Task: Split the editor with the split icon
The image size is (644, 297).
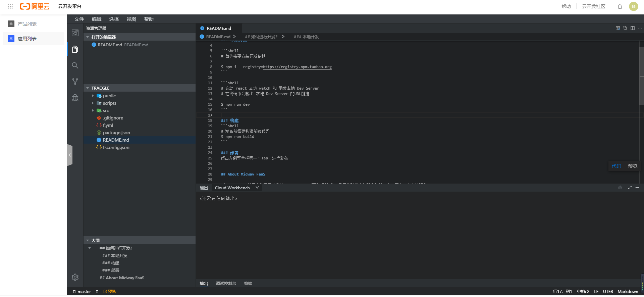Action: pos(633,28)
